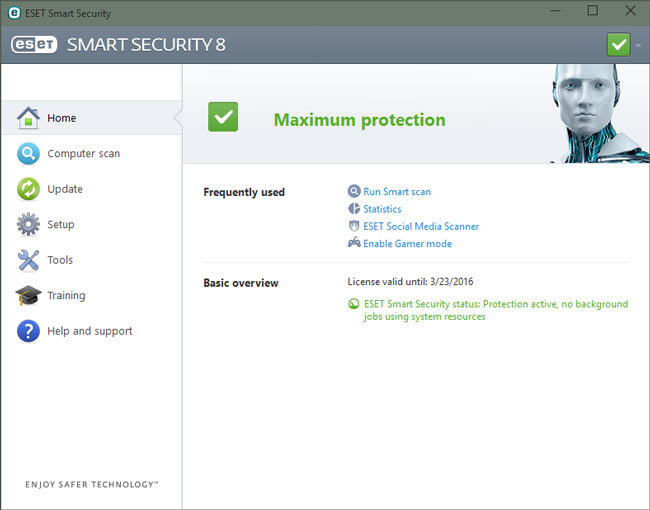
Task: Click the Tools wrench and screwdriver icon
Action: [x=28, y=260]
